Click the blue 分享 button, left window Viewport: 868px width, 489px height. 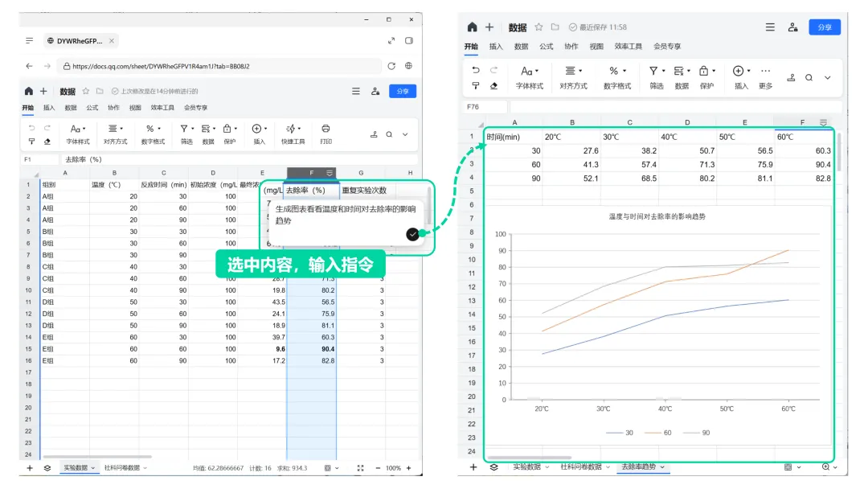403,92
